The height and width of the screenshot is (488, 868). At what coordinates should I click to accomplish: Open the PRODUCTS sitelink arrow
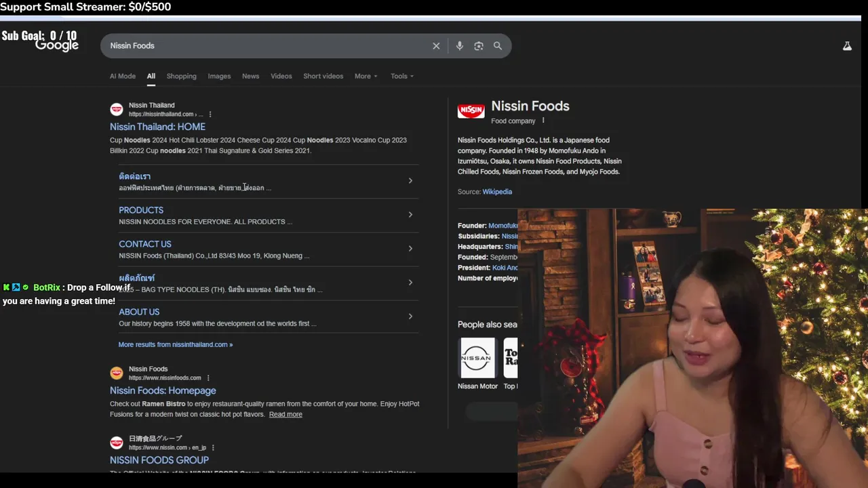click(410, 214)
